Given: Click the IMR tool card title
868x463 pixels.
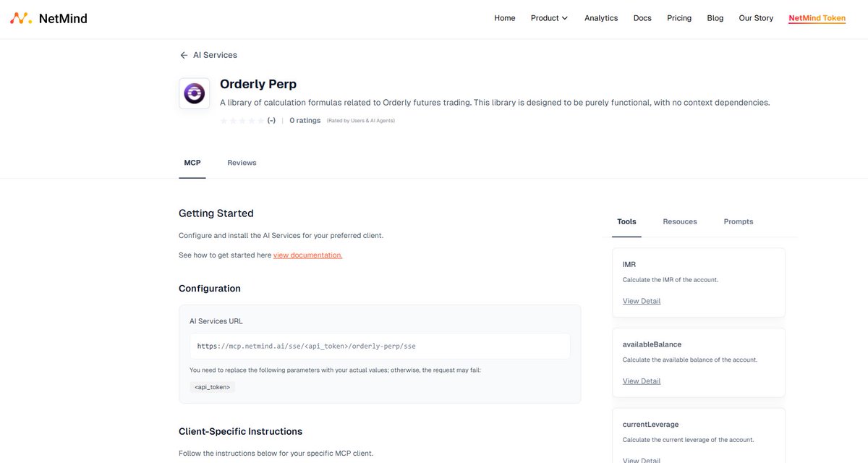Looking at the screenshot, I should [x=629, y=265].
